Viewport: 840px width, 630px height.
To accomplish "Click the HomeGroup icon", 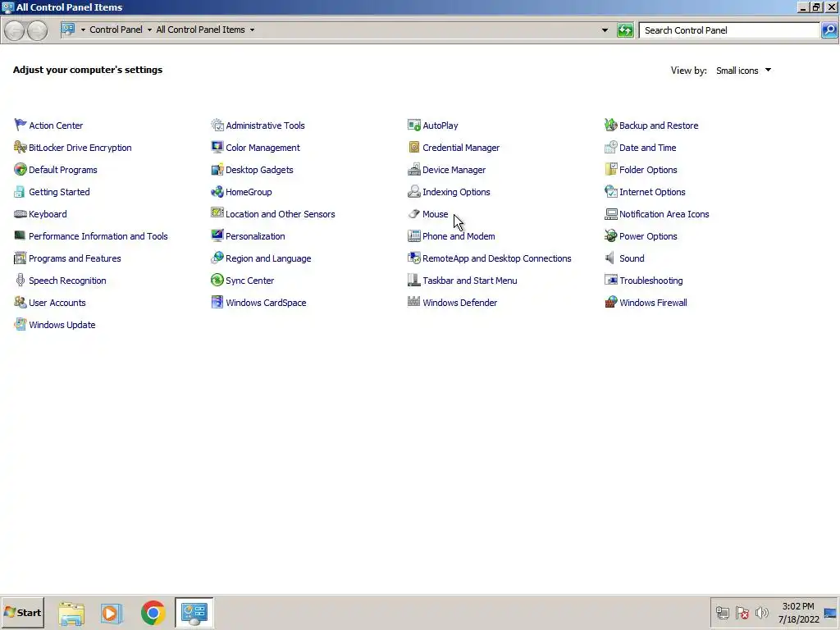I will [217, 192].
